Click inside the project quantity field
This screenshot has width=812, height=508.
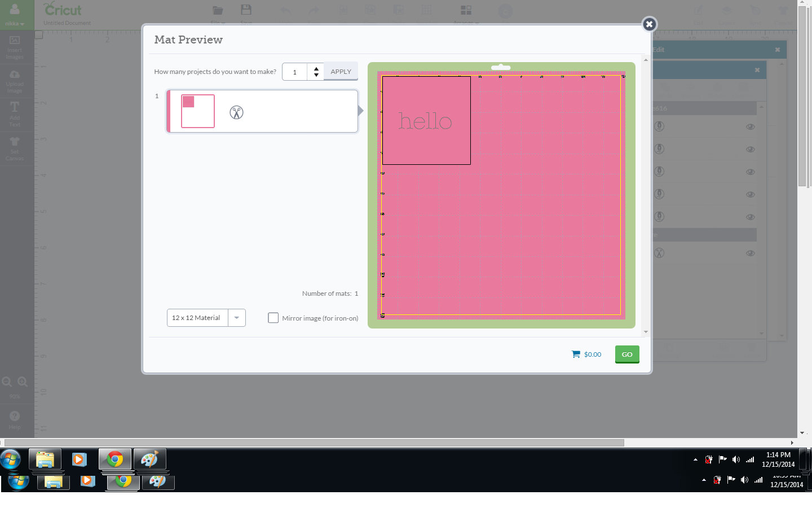click(294, 72)
